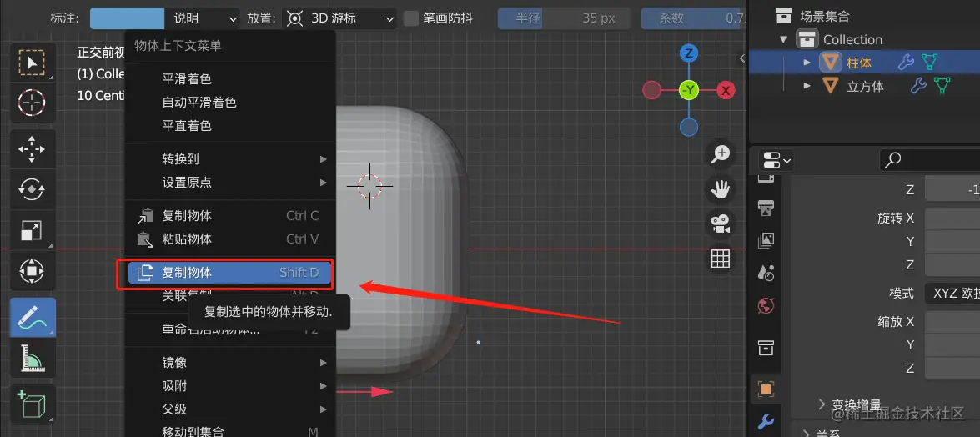Click the properties search field

pos(929,160)
